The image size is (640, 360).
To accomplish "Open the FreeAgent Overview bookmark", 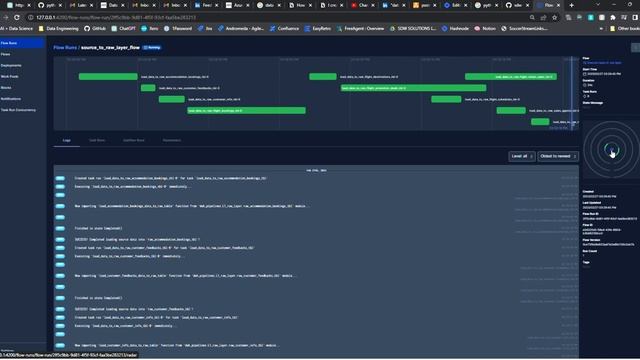I will [x=360, y=29].
